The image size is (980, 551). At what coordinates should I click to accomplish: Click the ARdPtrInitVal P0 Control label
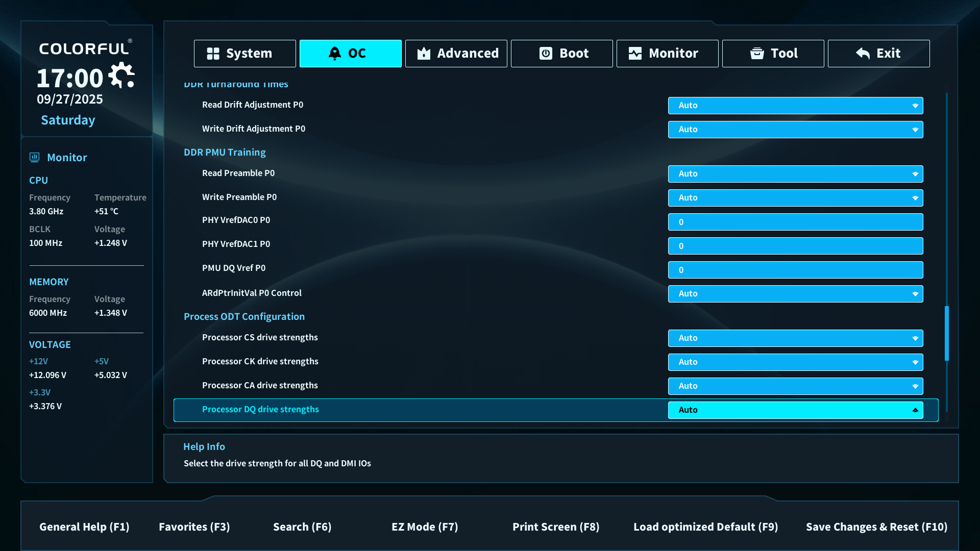[x=252, y=293]
